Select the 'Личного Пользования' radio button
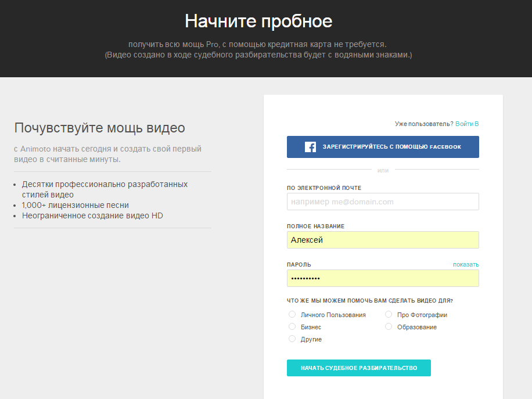This screenshot has width=532, height=399. (x=292, y=314)
